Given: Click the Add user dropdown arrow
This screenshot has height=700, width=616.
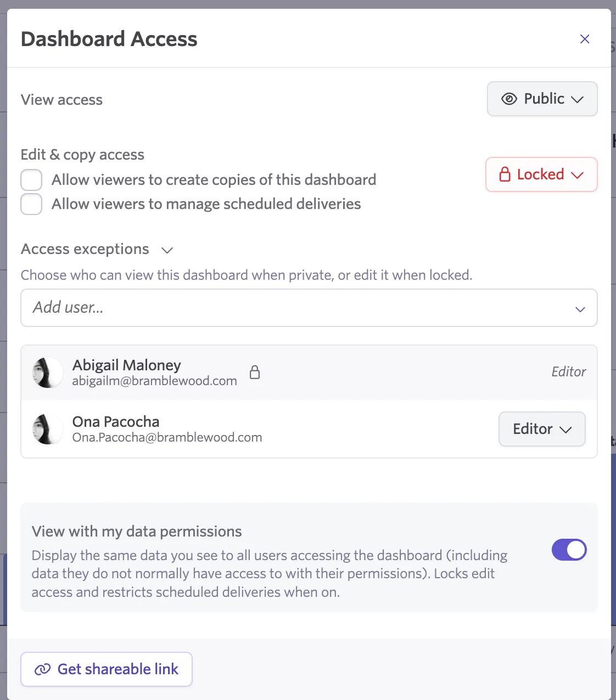Looking at the screenshot, I should coord(580,309).
